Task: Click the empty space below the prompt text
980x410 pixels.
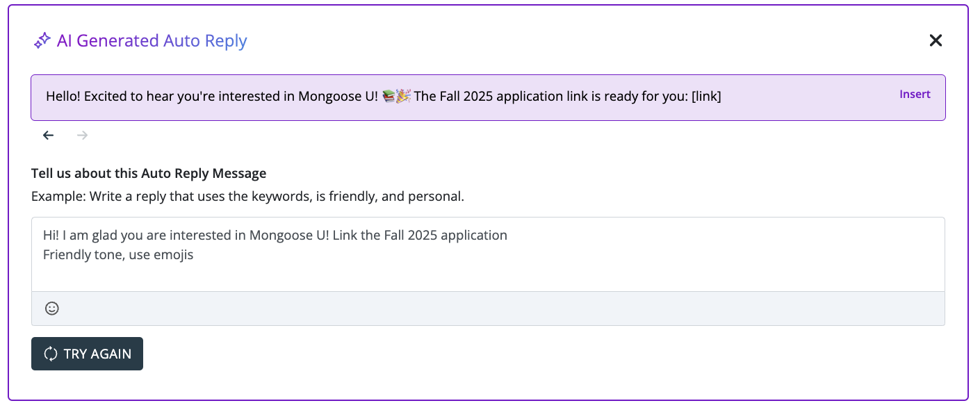Action: point(487,277)
